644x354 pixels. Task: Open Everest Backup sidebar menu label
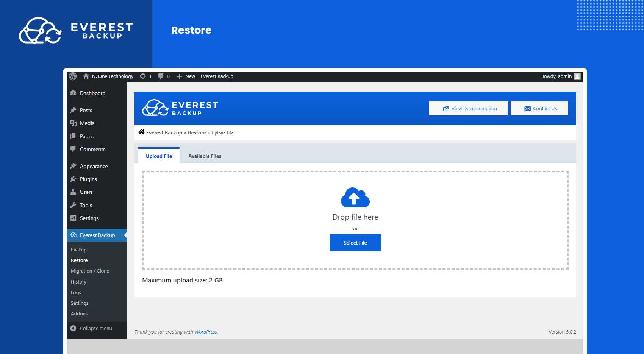pos(97,235)
